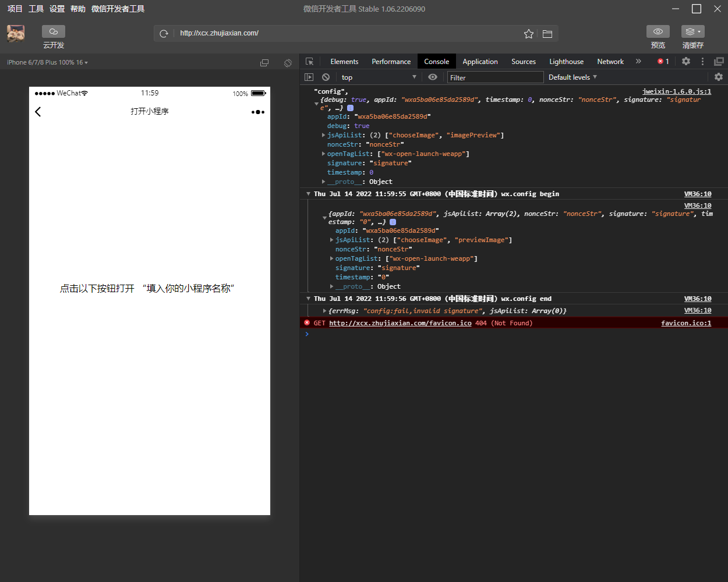Screen dimensions: 728x582
Task: Open the jweixin-1.6.0.js:1 source link
Action: click(x=677, y=91)
